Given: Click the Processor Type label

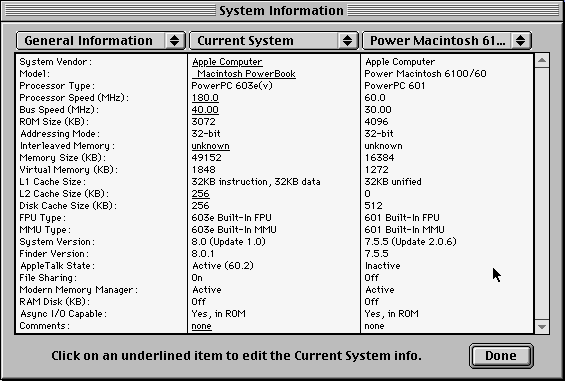Looking at the screenshot, I should tap(57, 86).
